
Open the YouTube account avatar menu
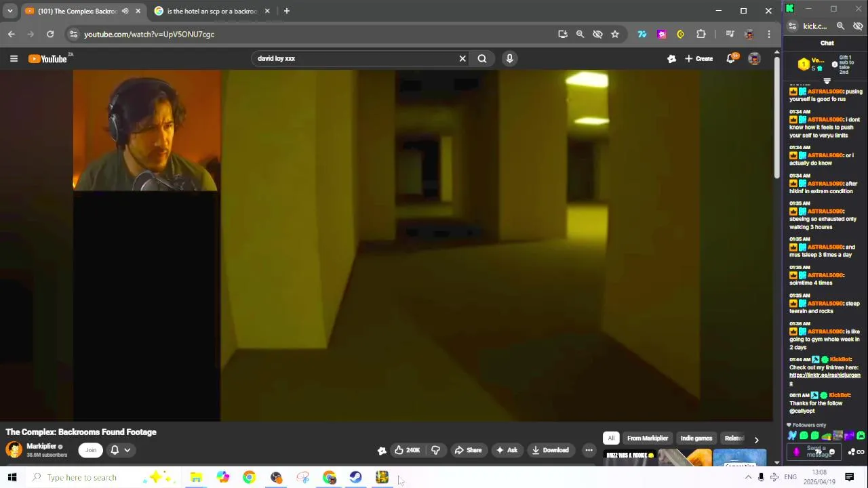tap(754, 59)
